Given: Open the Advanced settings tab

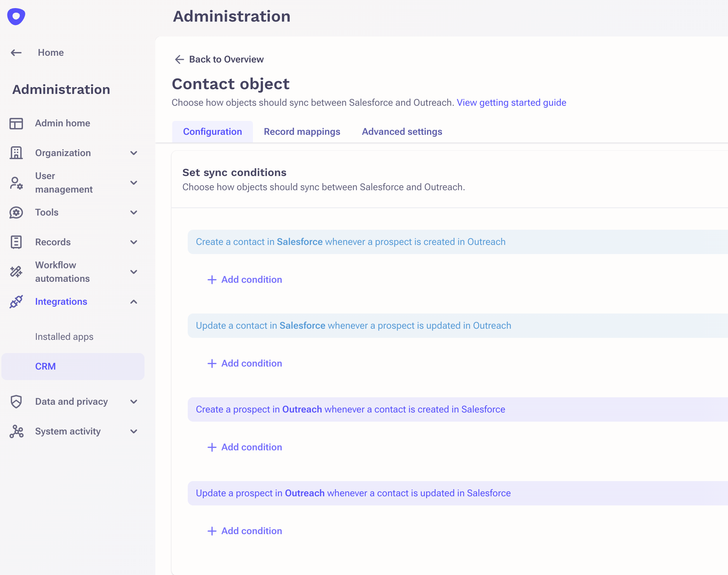Looking at the screenshot, I should tap(402, 132).
